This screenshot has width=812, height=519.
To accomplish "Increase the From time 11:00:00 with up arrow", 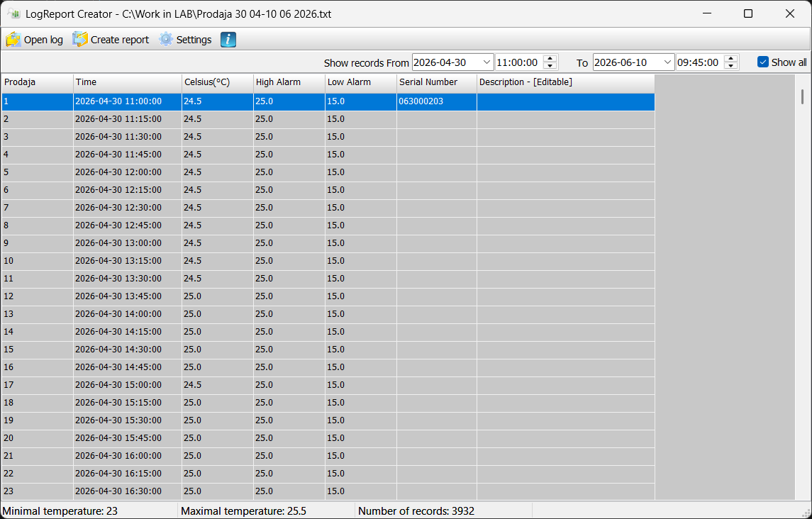I will pos(550,59).
